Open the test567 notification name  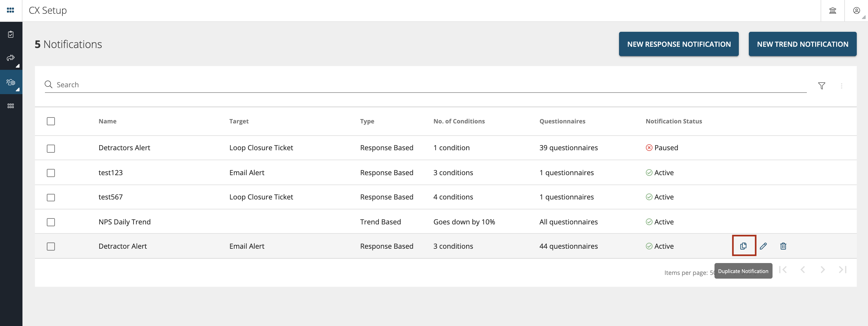click(x=110, y=197)
